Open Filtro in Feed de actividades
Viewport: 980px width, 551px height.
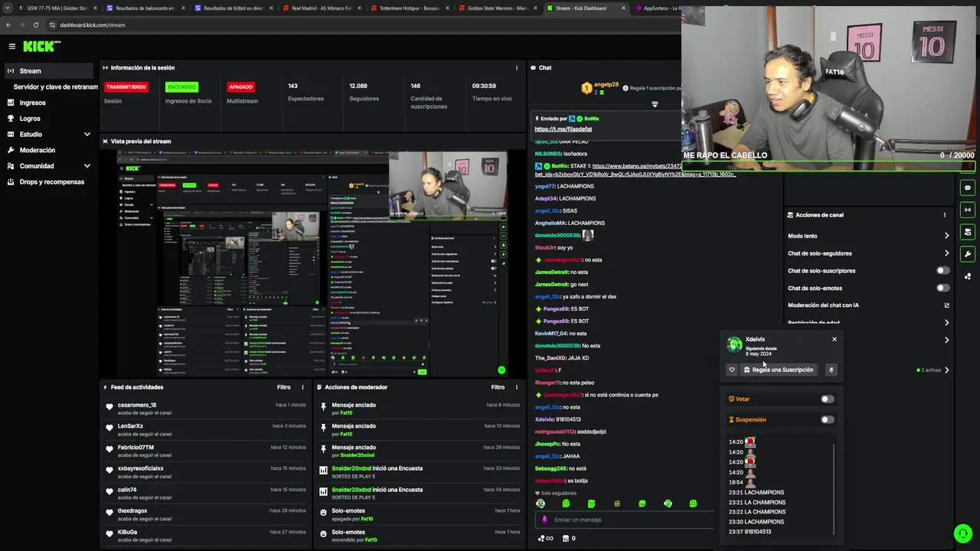[284, 387]
